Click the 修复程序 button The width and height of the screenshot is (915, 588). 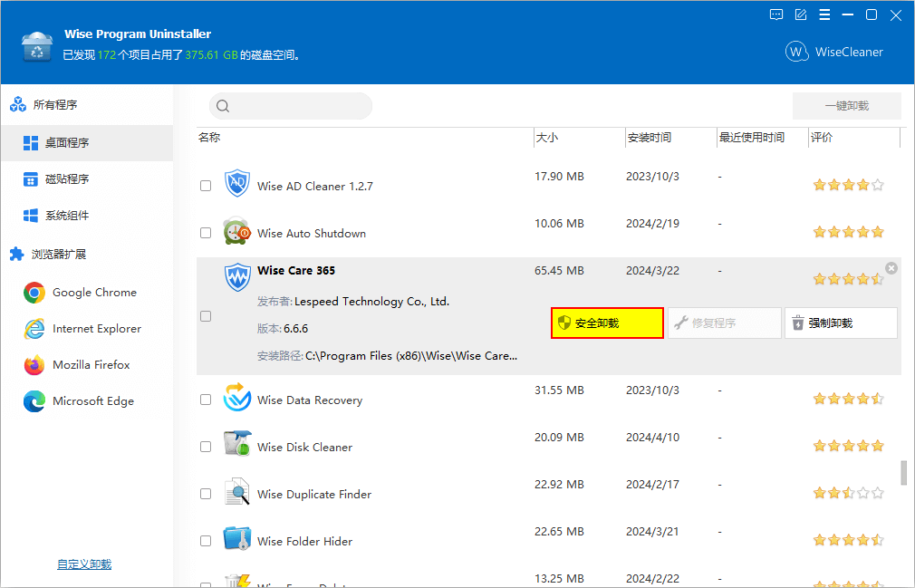724,323
